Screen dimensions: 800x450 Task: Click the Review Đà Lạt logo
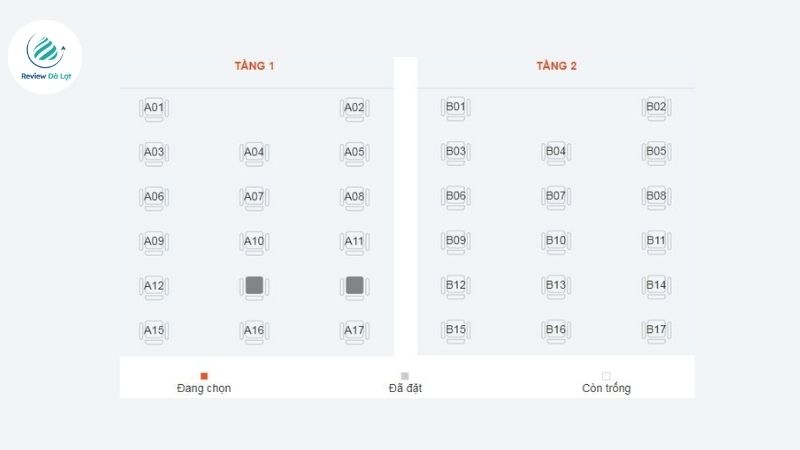click(45, 57)
